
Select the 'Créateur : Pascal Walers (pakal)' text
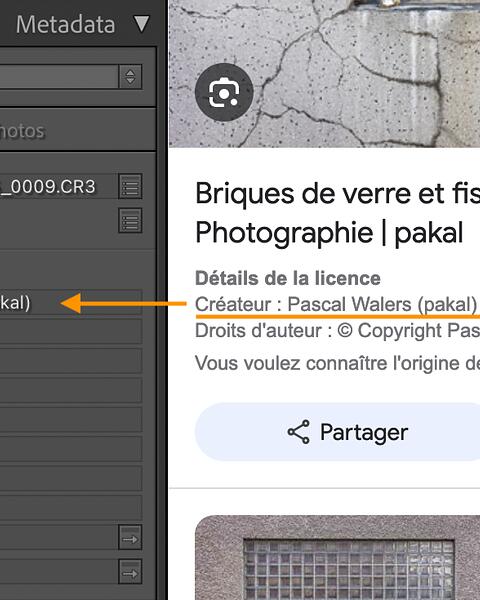[x=336, y=305]
